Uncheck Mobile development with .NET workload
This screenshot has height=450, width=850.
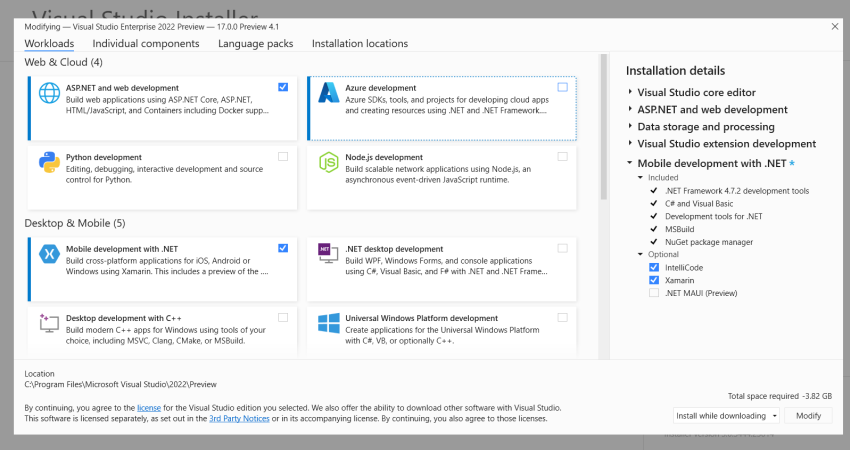(283, 248)
